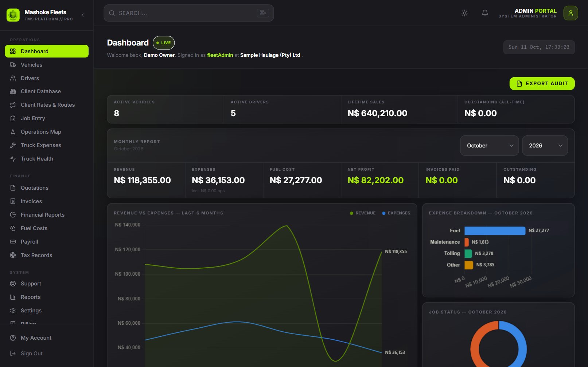Click the Mashoke Fleets logo icon

click(13, 15)
